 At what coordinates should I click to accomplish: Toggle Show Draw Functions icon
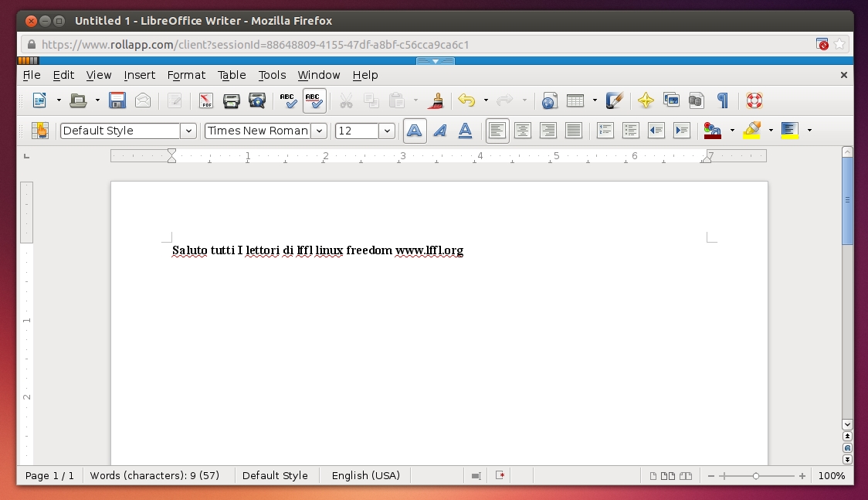click(615, 100)
